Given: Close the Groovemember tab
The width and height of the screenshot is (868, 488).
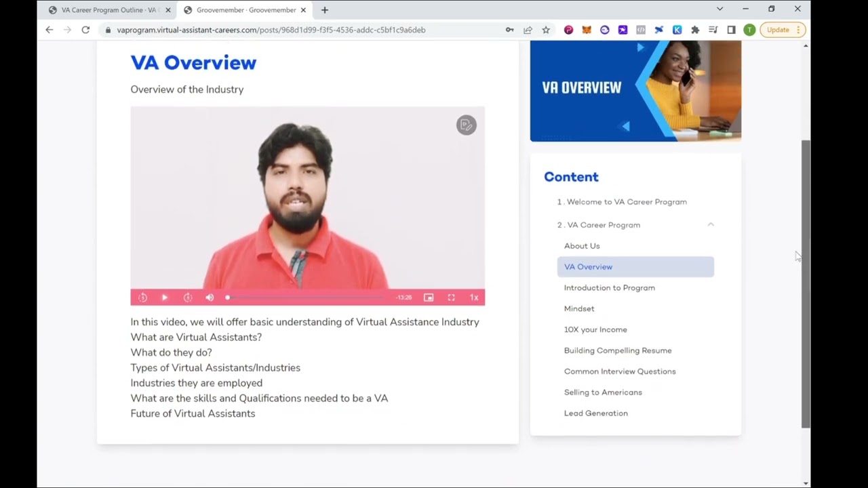Looking at the screenshot, I should tap(303, 10).
